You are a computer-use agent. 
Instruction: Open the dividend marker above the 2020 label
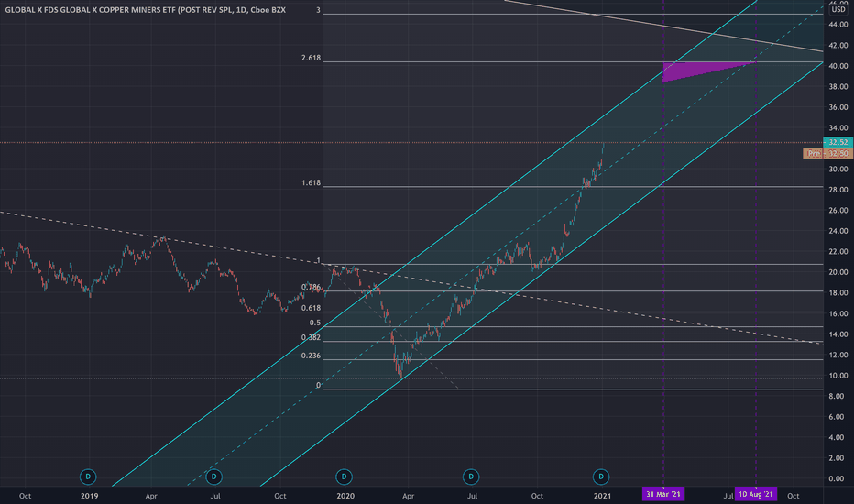click(344, 477)
